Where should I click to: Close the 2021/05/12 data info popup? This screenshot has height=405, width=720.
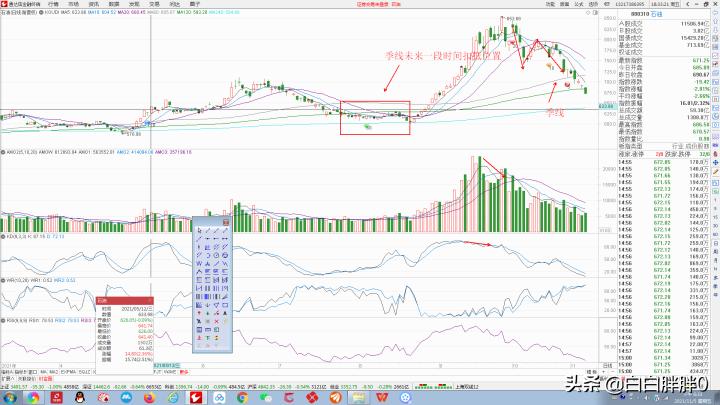[150, 301]
